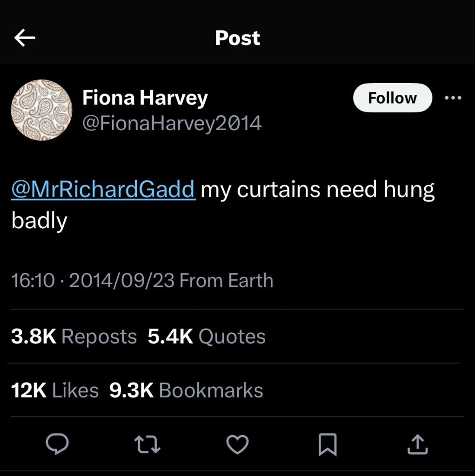Bookmark the post with the bookmark icon
Viewport: 475px width, 476px height.
327,445
